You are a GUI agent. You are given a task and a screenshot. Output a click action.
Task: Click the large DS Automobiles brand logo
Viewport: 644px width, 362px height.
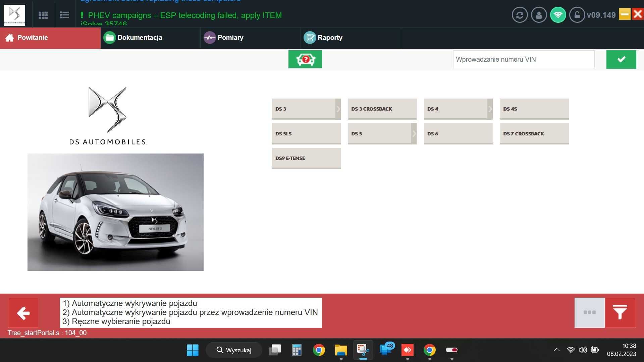tap(107, 116)
